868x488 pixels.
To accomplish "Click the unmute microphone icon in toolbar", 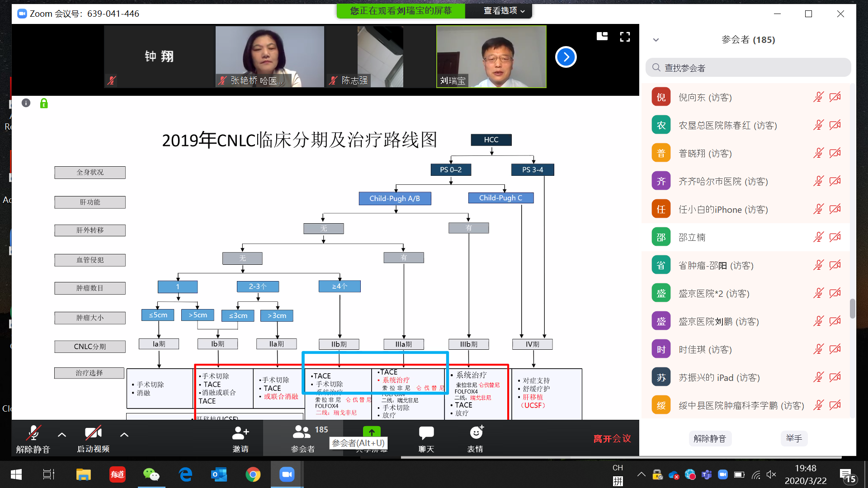I will tap(33, 433).
